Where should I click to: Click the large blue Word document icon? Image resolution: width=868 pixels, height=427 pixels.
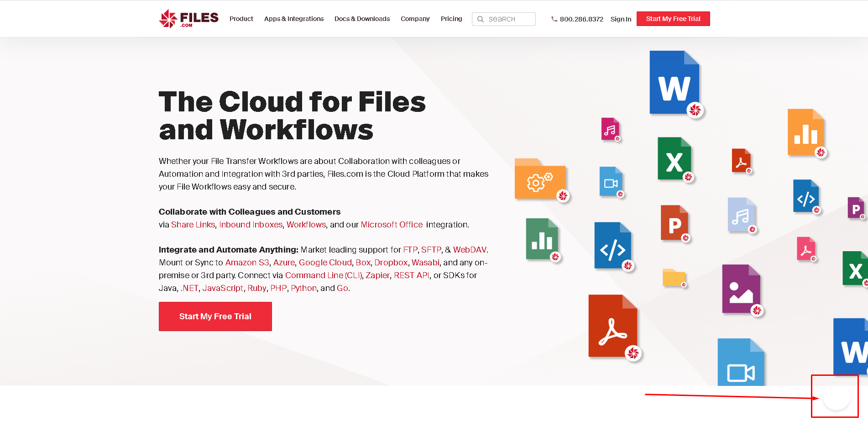675,83
